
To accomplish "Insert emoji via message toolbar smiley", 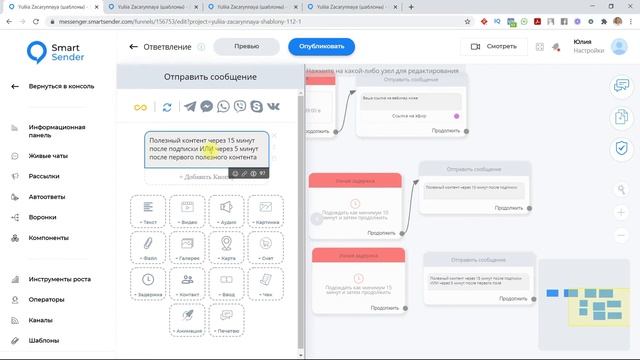I will point(235,173).
